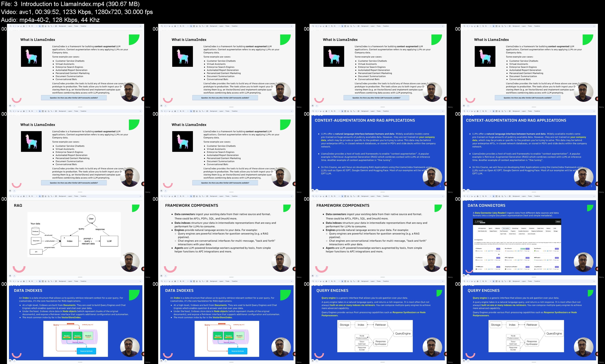Viewport: 605px width, 364px height.
Task: Click Learn More link on LlamaHub
Action: coord(534,244)
